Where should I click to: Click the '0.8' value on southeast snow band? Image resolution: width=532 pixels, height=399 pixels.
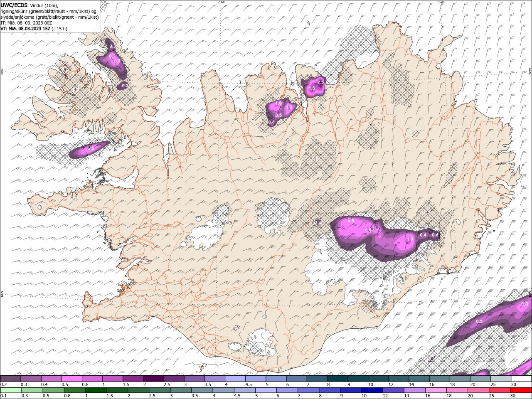click(350, 221)
